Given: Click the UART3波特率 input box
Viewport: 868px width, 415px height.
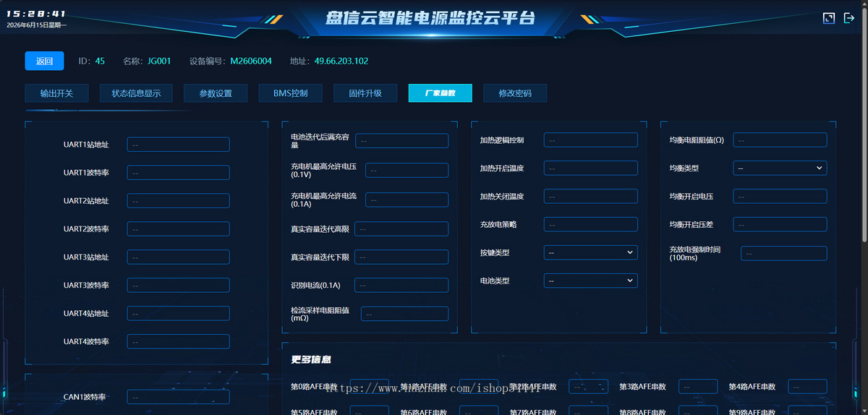Looking at the screenshot, I should [178, 286].
